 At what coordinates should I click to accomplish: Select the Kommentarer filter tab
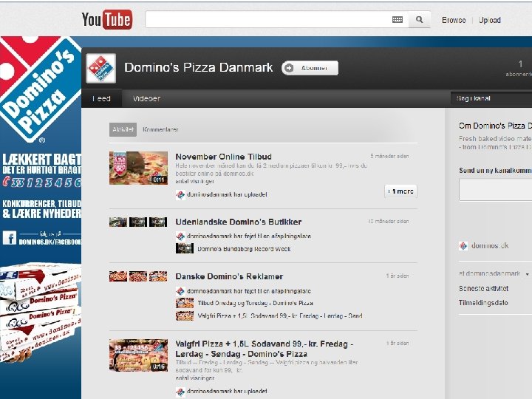(x=160, y=129)
